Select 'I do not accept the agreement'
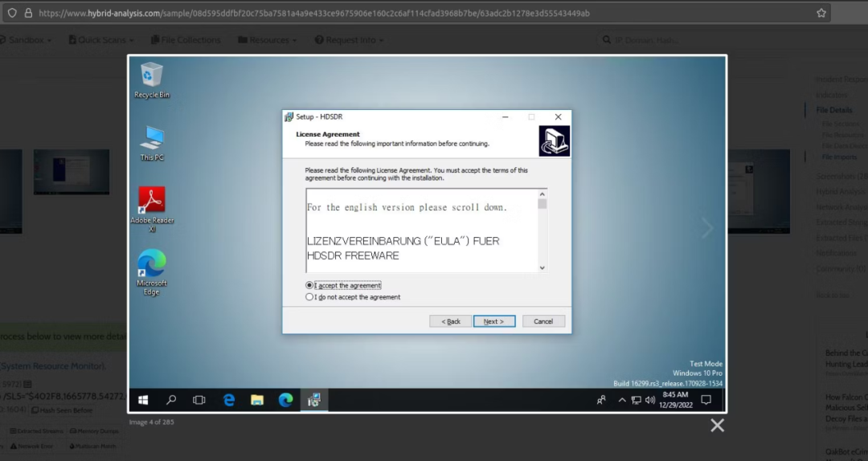 coord(310,297)
